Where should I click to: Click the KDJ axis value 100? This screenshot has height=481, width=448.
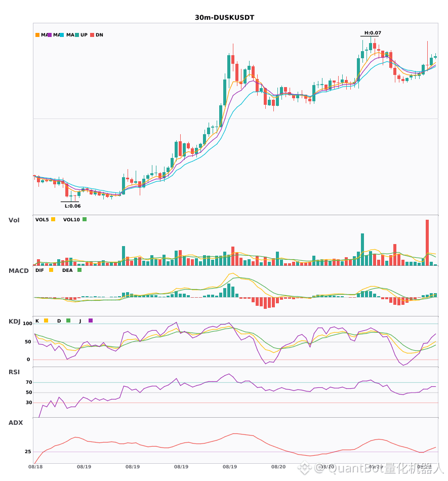click(x=27, y=324)
